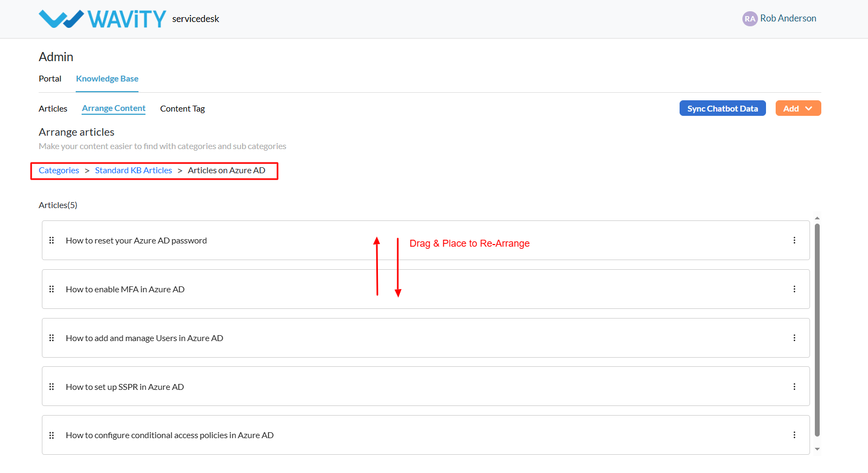This screenshot has width=868, height=473.
Task: Select 'How to enable MFA in Azure AD'
Action: 426,289
